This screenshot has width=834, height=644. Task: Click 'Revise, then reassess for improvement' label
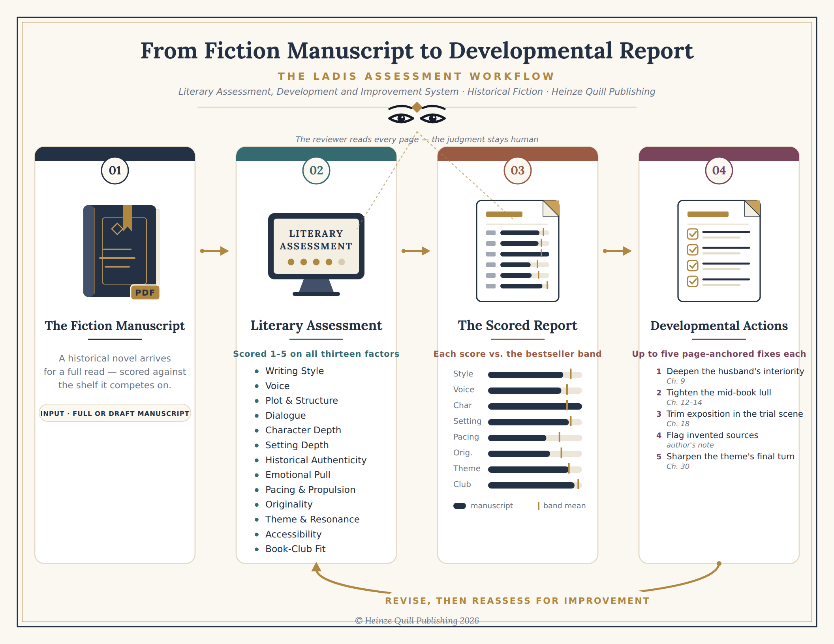pos(518,601)
